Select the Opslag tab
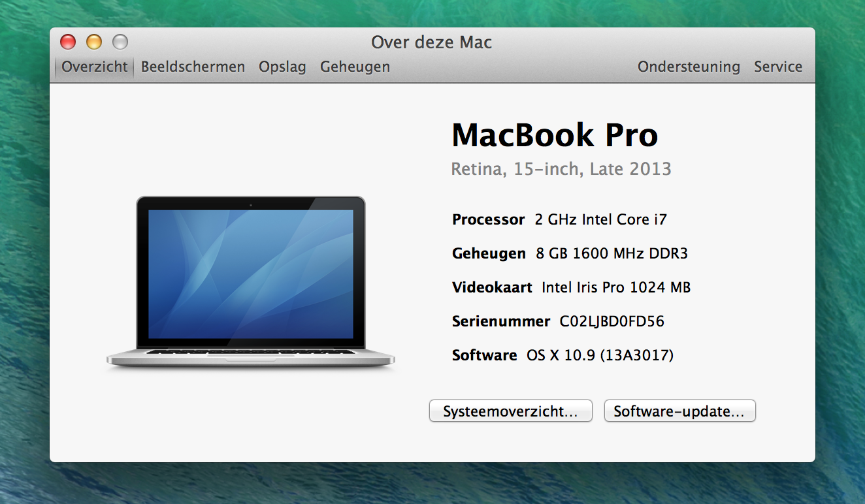This screenshot has height=504, width=865. point(282,67)
